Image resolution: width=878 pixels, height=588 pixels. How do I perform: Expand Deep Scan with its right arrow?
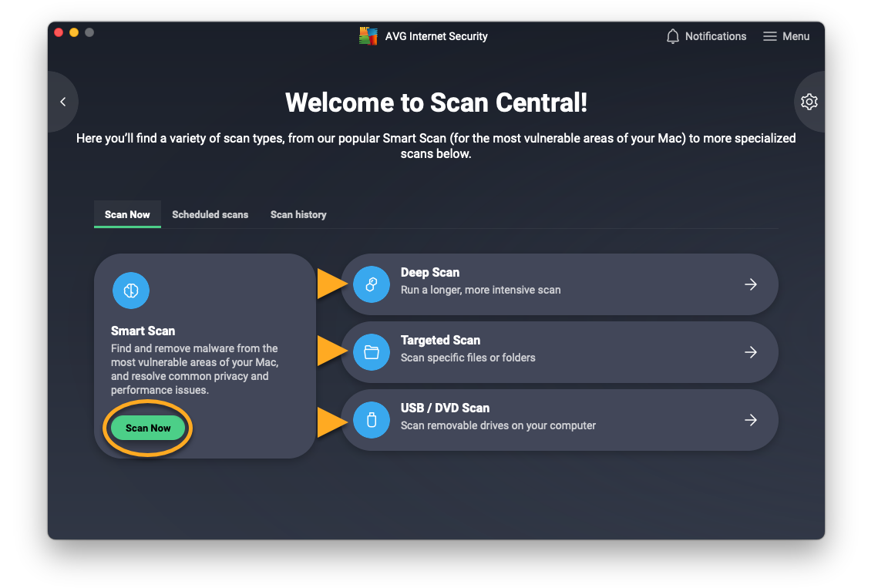(x=750, y=284)
